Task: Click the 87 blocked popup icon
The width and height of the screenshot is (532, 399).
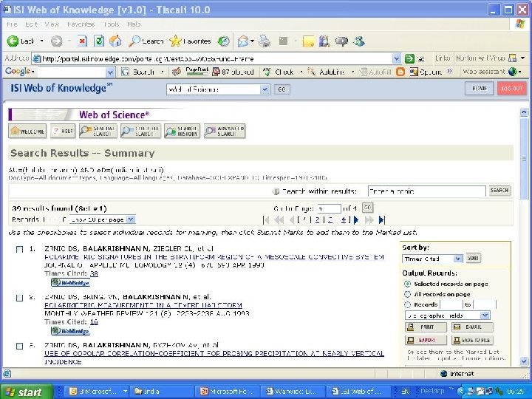Action: [x=233, y=72]
